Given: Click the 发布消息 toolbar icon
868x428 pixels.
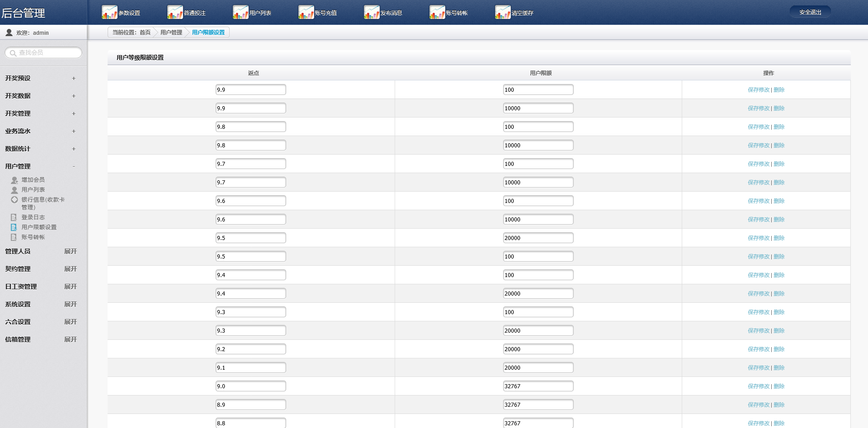Looking at the screenshot, I should (x=371, y=12).
